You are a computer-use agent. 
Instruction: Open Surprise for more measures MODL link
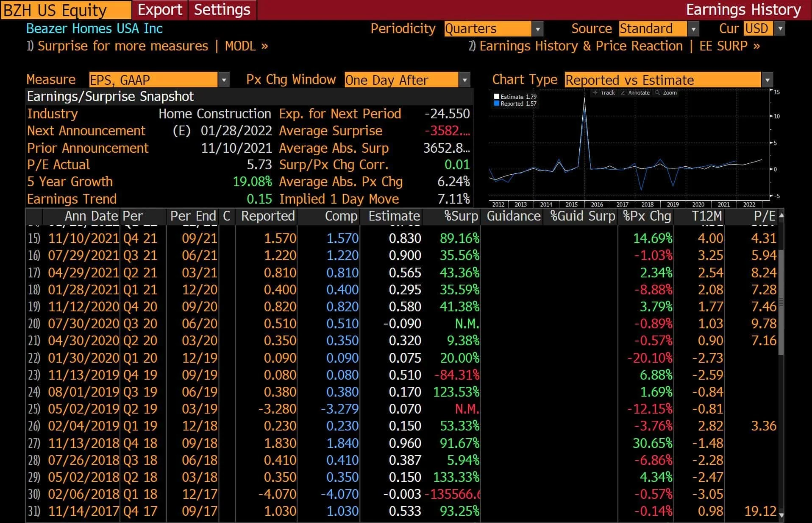point(147,46)
